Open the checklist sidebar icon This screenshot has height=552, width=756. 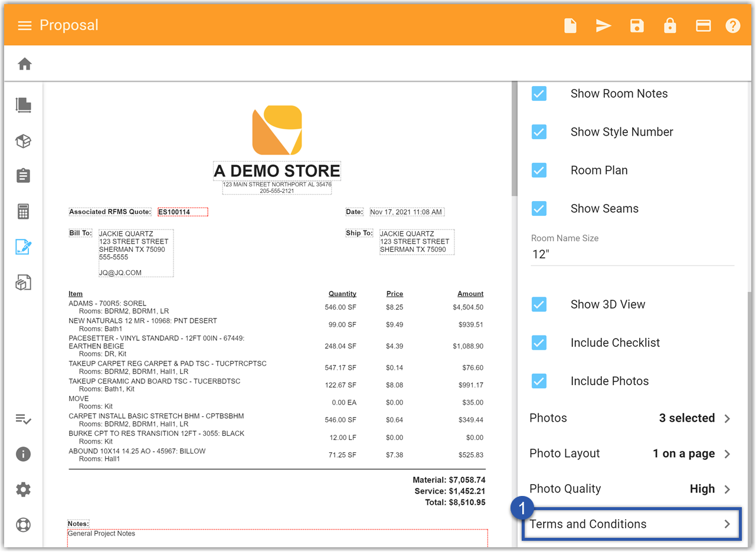(x=23, y=419)
